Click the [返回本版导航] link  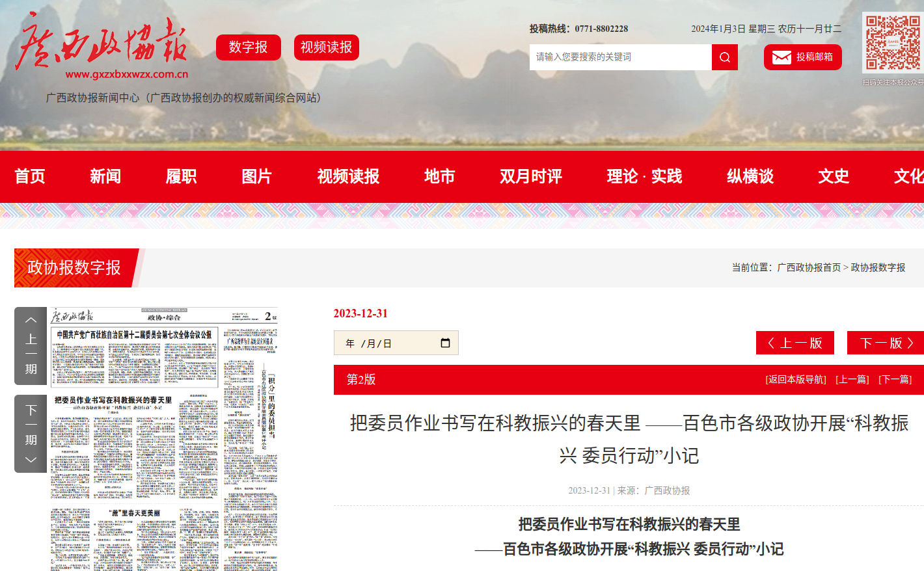tap(795, 380)
